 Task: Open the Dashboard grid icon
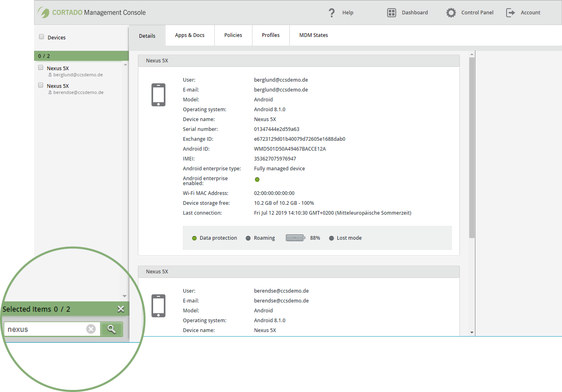click(x=391, y=12)
